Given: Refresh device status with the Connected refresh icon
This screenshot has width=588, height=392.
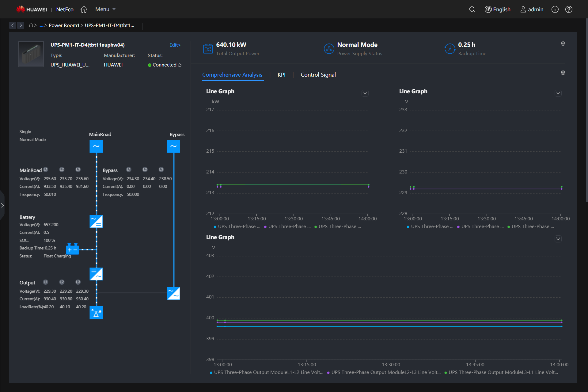Looking at the screenshot, I should coord(180,65).
